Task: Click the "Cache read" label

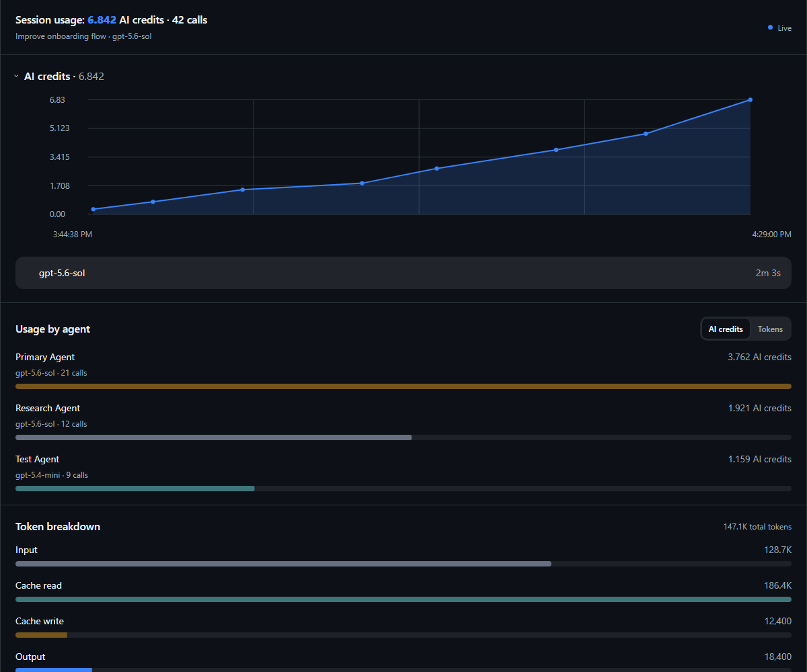Action: pyautogui.click(x=38, y=585)
